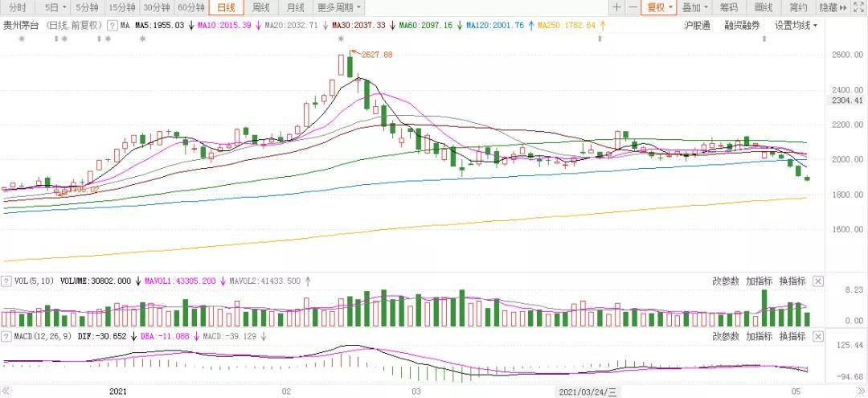Open the 融资融券 link

coord(742,26)
